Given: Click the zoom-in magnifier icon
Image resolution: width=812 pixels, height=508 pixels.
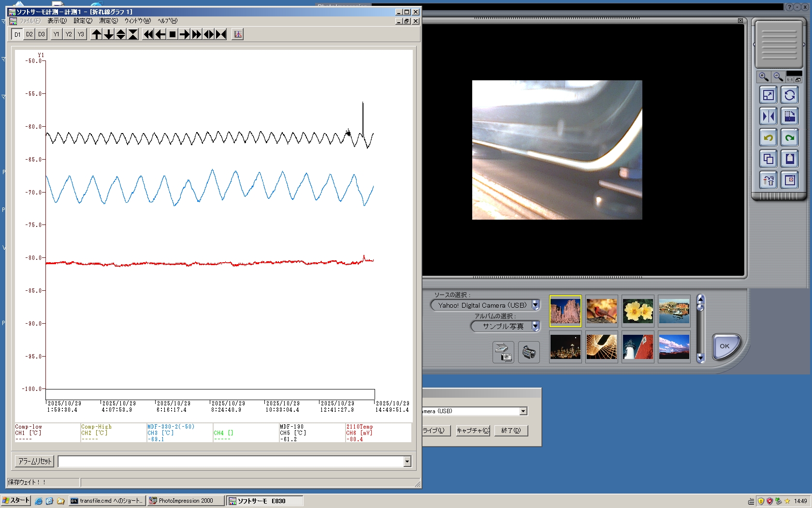Looking at the screenshot, I should coord(764,77).
